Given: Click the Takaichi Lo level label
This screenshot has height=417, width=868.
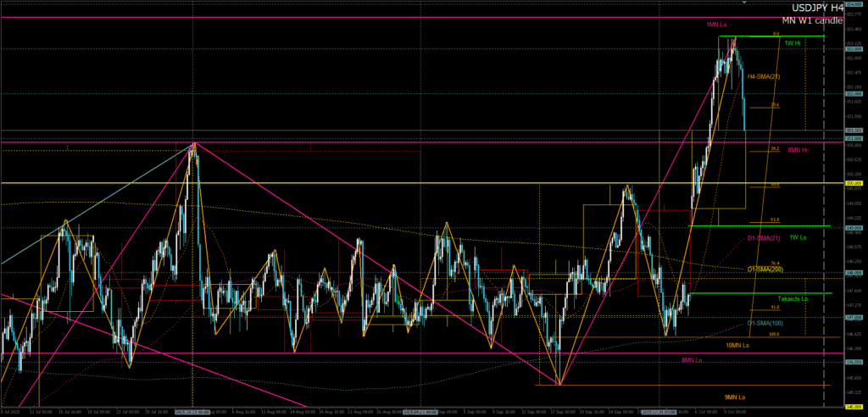Looking at the screenshot, I should click(x=793, y=298).
